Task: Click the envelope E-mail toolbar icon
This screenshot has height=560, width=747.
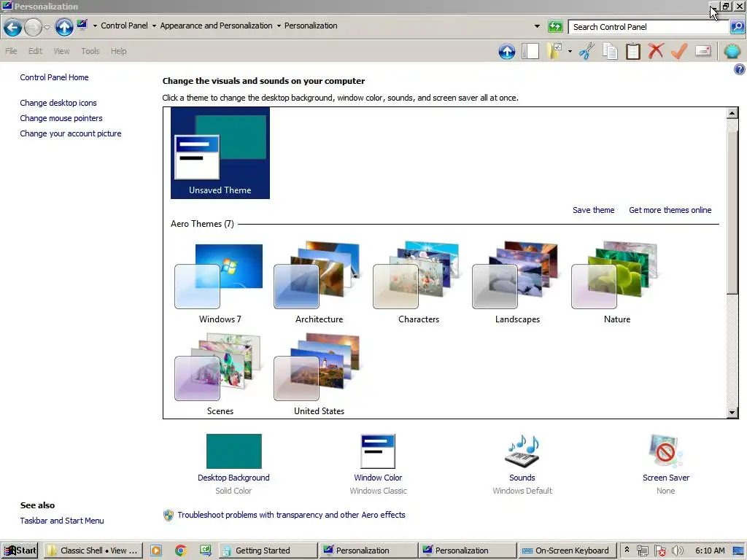Action: (x=703, y=50)
